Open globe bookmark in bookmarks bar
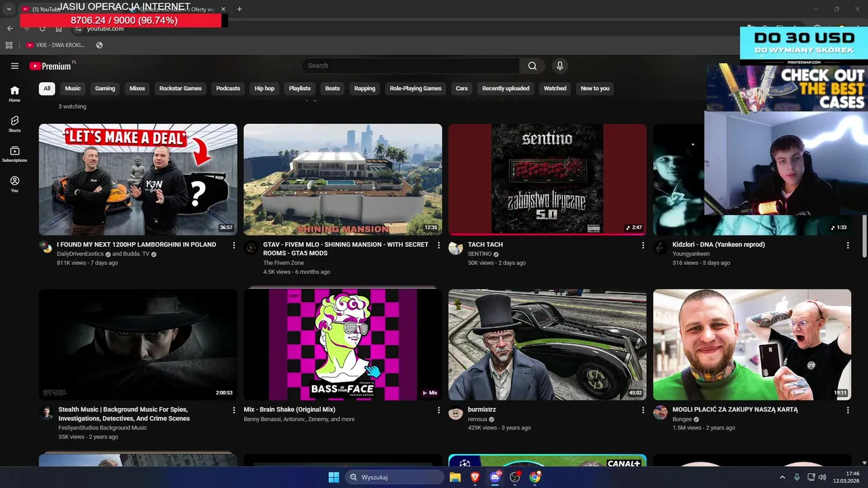The image size is (868, 488). [x=99, y=45]
